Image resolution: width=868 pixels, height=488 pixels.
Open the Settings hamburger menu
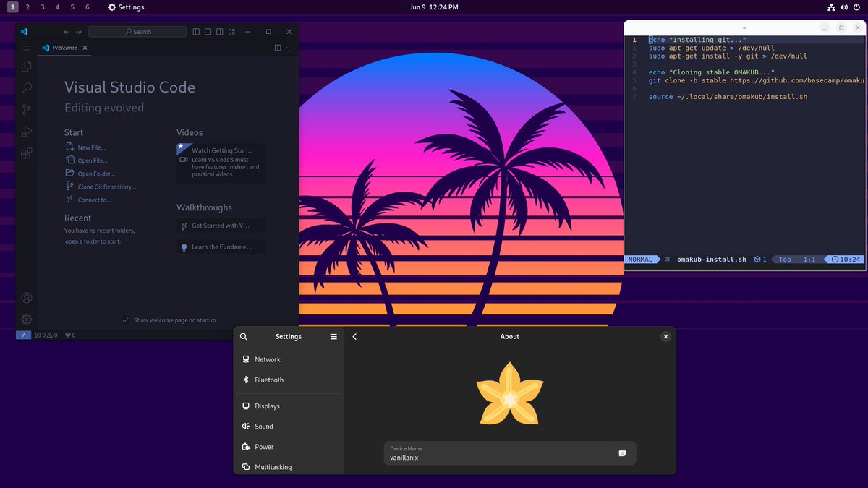pyautogui.click(x=333, y=336)
